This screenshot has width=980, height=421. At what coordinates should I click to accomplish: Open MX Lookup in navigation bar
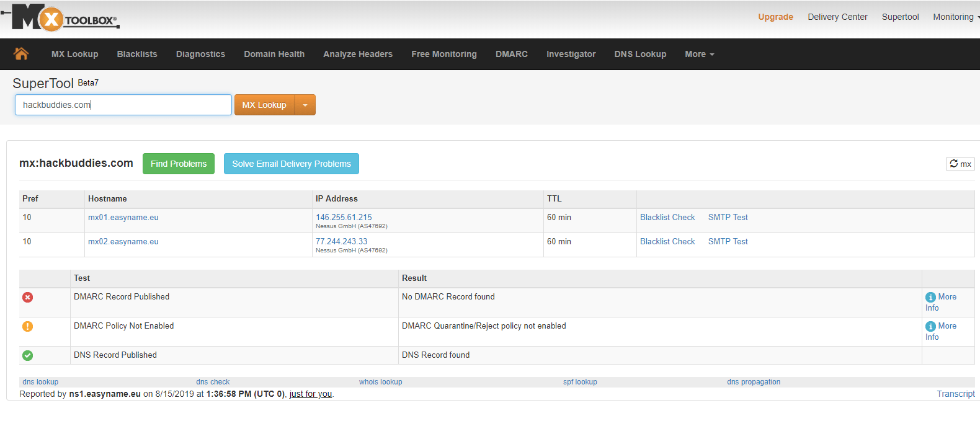point(75,54)
